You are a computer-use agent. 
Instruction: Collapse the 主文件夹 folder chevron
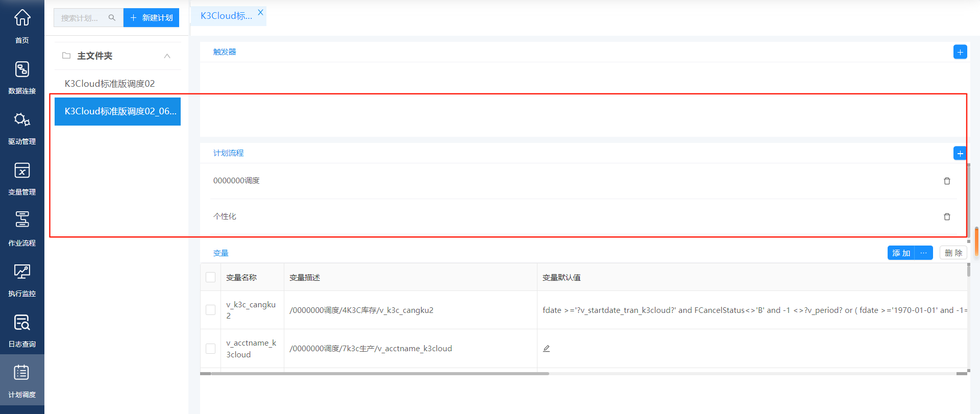pyautogui.click(x=167, y=56)
